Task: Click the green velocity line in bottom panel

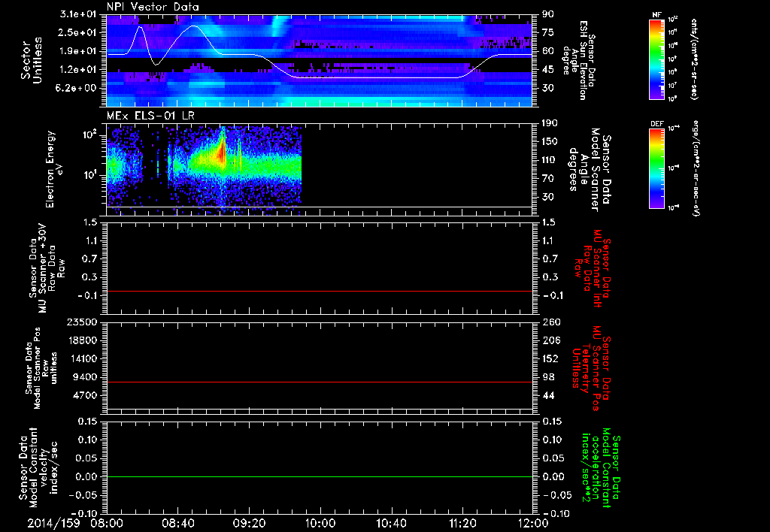Action: pyautogui.click(x=320, y=476)
